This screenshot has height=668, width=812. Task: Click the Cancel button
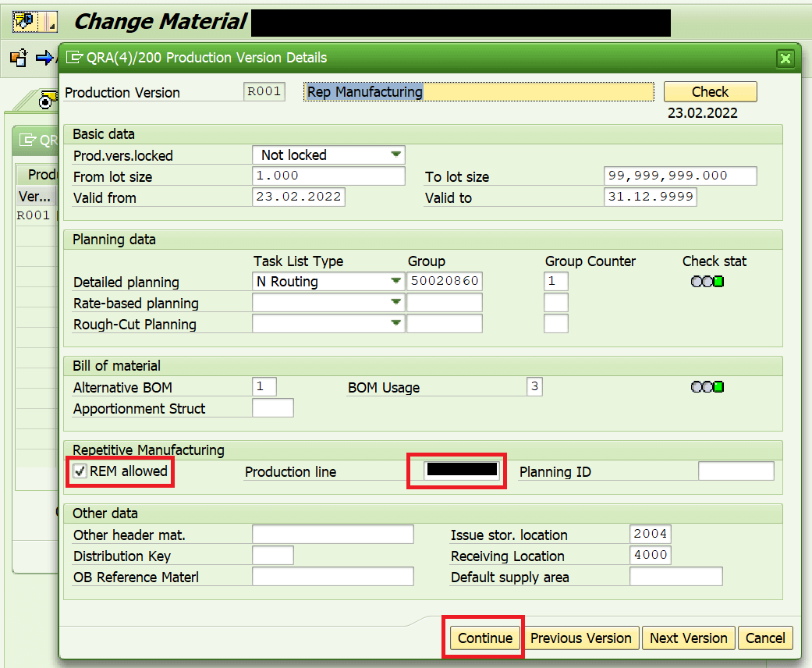764,638
